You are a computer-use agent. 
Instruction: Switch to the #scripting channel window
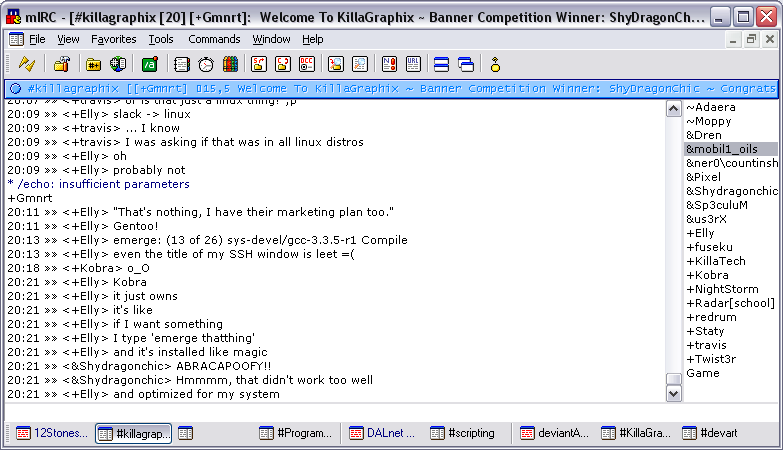pos(463,433)
